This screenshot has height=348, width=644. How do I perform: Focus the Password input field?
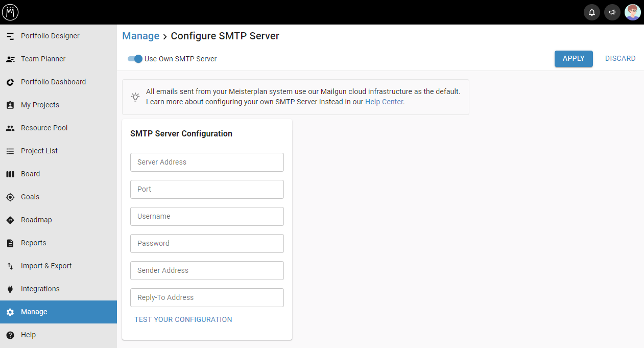pyautogui.click(x=207, y=243)
